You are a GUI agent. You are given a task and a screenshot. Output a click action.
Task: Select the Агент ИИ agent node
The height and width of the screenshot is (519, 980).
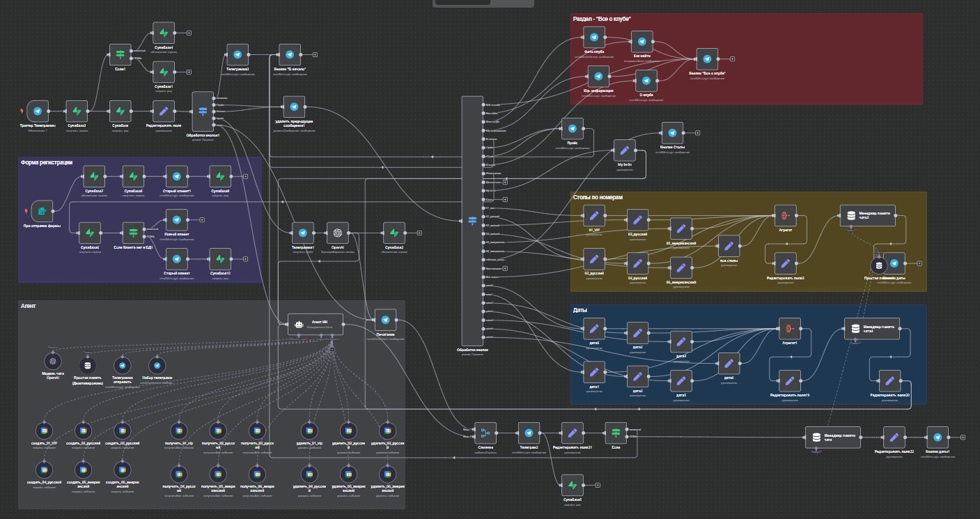click(311, 325)
